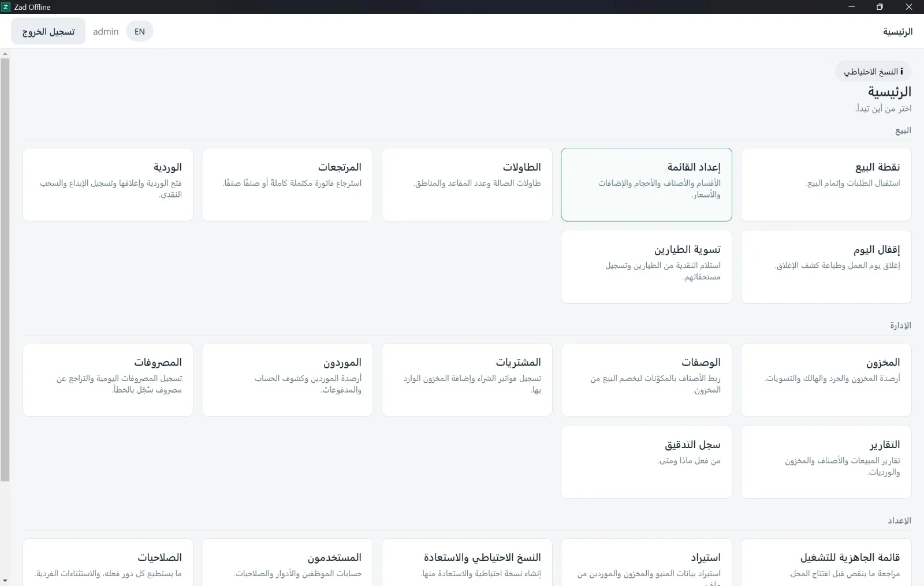Open the نقطة البيع card
The height and width of the screenshot is (586, 924).
point(826,185)
